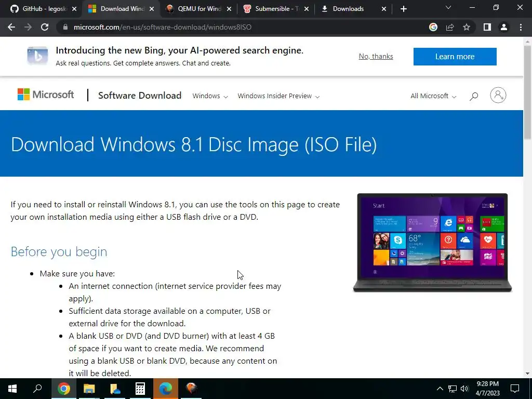Bookmark this page with the star icon
The height and width of the screenshot is (399, 532).
[x=467, y=27]
